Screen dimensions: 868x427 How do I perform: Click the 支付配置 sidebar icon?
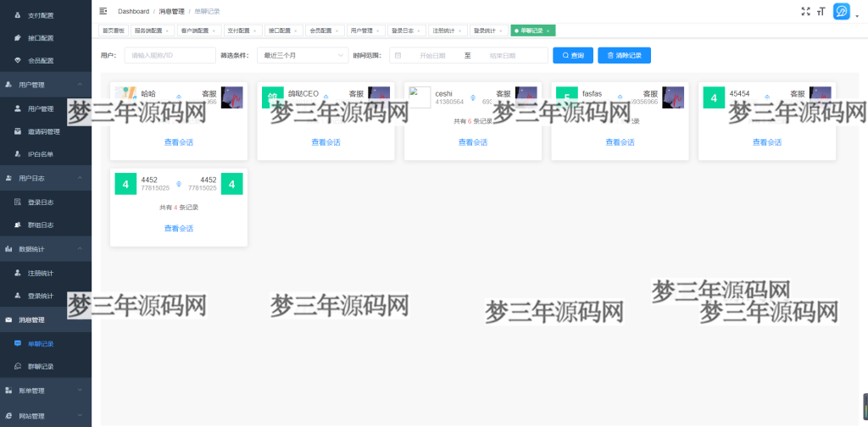click(x=17, y=15)
